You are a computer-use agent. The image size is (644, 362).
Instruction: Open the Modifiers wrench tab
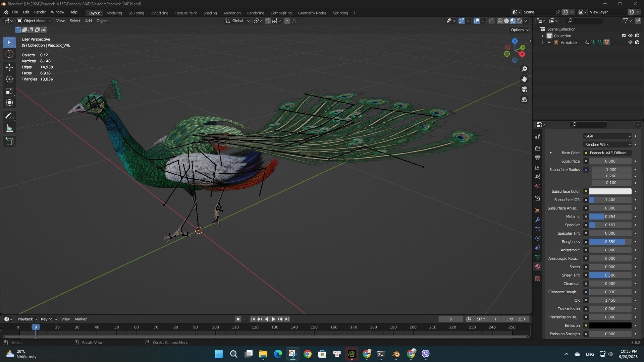pyautogui.click(x=538, y=220)
